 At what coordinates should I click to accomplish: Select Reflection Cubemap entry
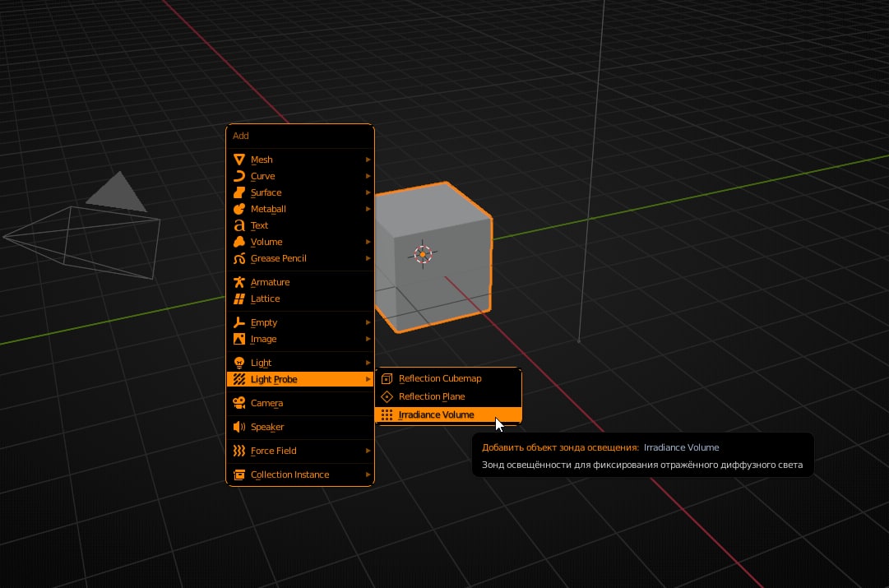coord(448,379)
